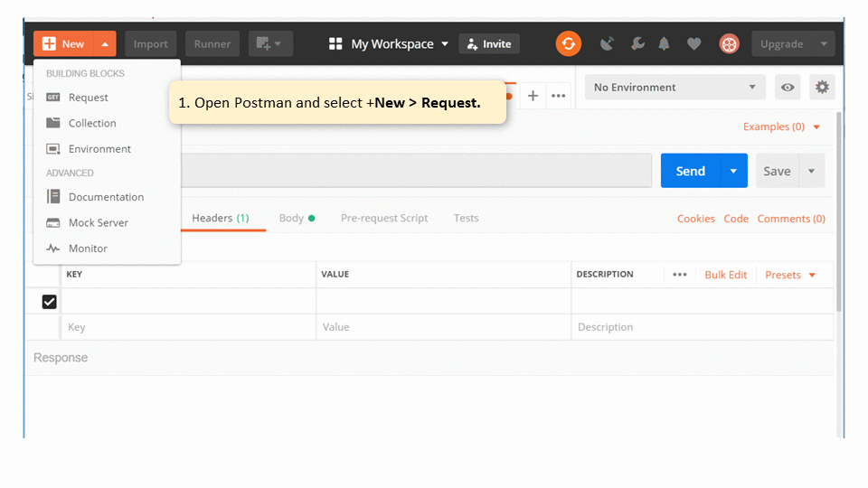Click in the request URL input field

pos(416,171)
